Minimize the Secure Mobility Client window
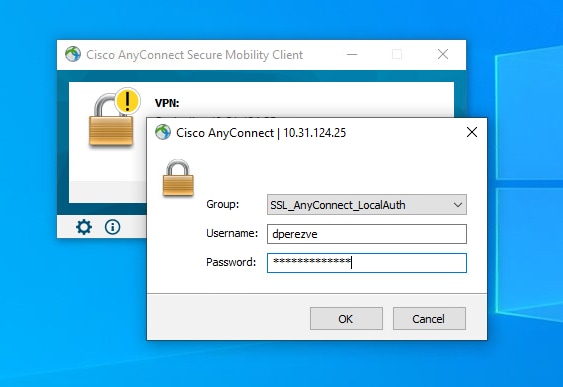Image resolution: width=563 pixels, height=387 pixels. coord(352,55)
